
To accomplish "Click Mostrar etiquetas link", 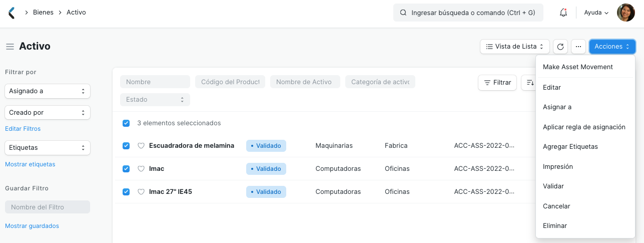I will tap(30, 164).
